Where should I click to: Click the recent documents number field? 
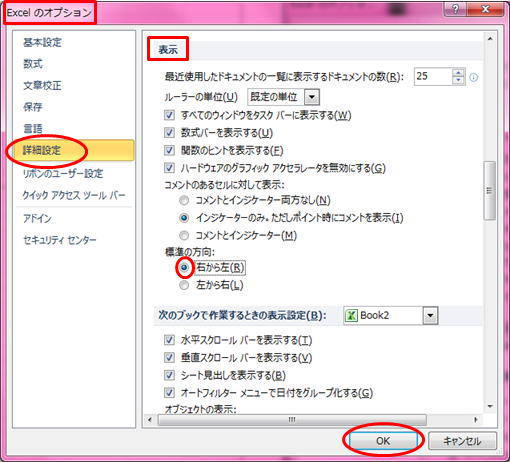point(433,77)
